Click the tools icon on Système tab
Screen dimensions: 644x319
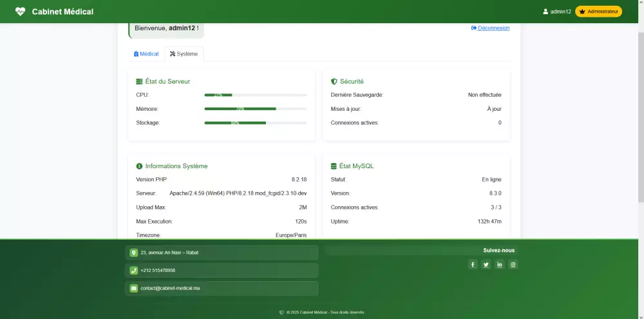pyautogui.click(x=173, y=54)
